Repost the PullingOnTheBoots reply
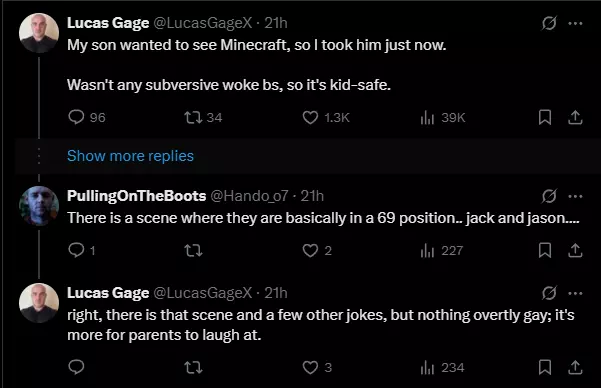 pyautogui.click(x=193, y=251)
